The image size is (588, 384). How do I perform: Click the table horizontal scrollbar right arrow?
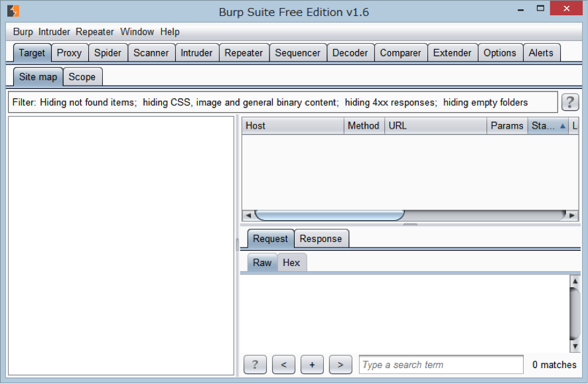click(572, 216)
